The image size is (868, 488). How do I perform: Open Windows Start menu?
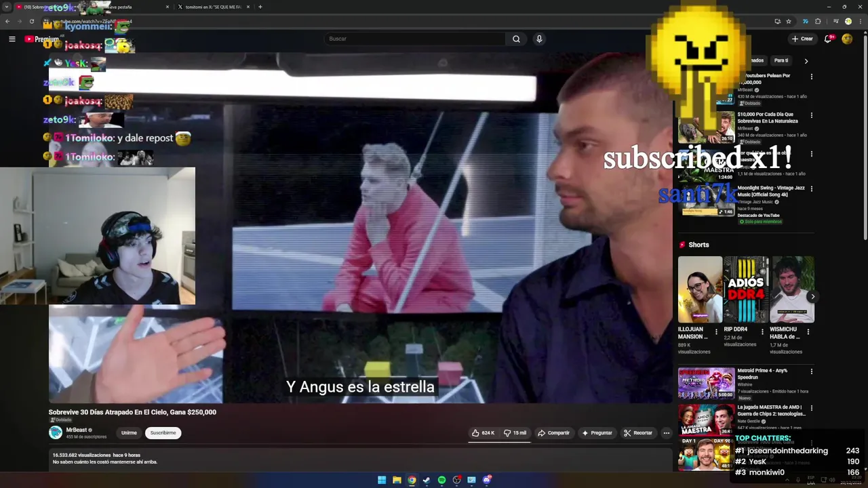[x=382, y=480]
